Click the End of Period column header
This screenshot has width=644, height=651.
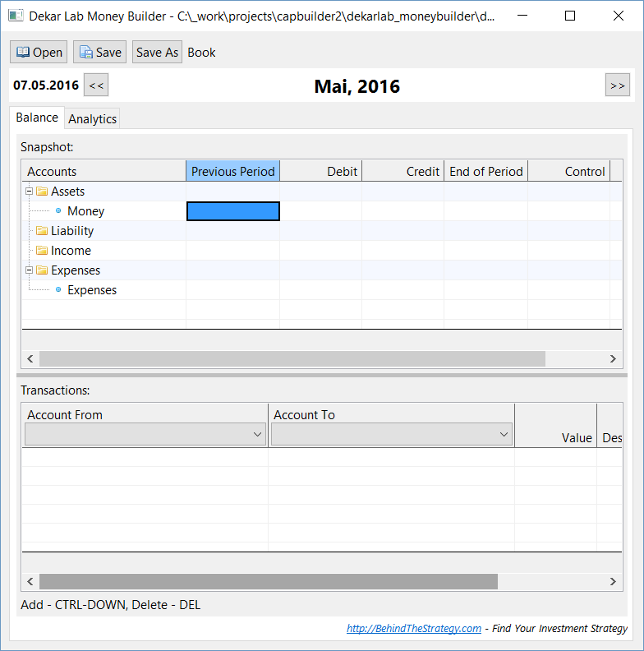click(486, 171)
